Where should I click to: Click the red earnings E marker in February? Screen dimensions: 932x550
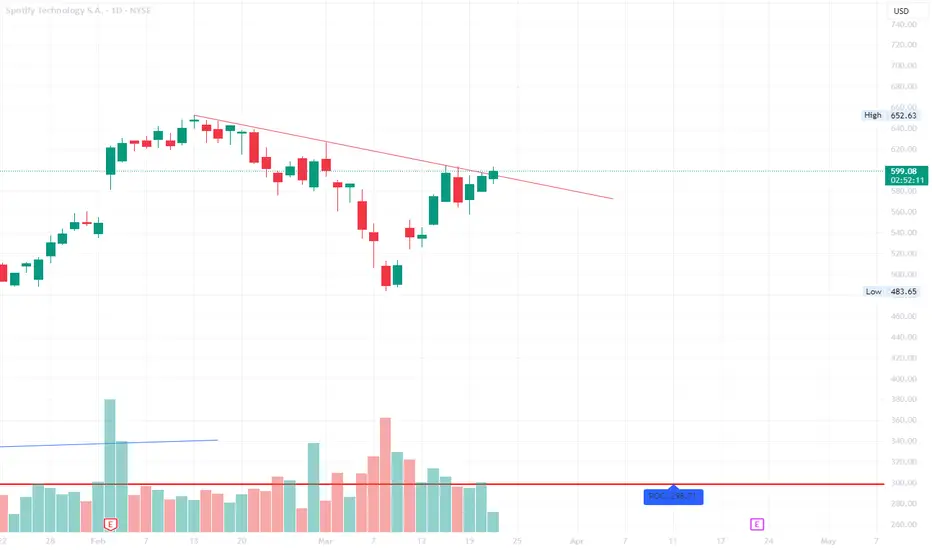110,524
